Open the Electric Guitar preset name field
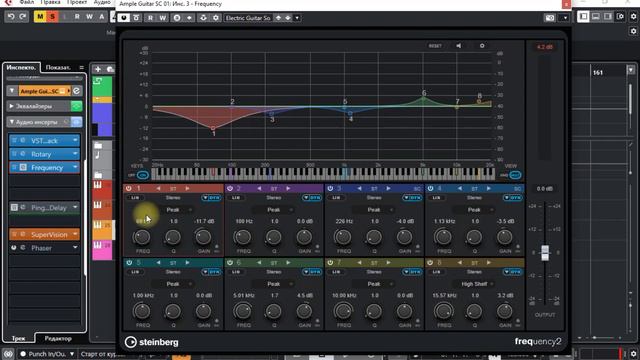Screen dimensions: 640x360 tap(248, 18)
